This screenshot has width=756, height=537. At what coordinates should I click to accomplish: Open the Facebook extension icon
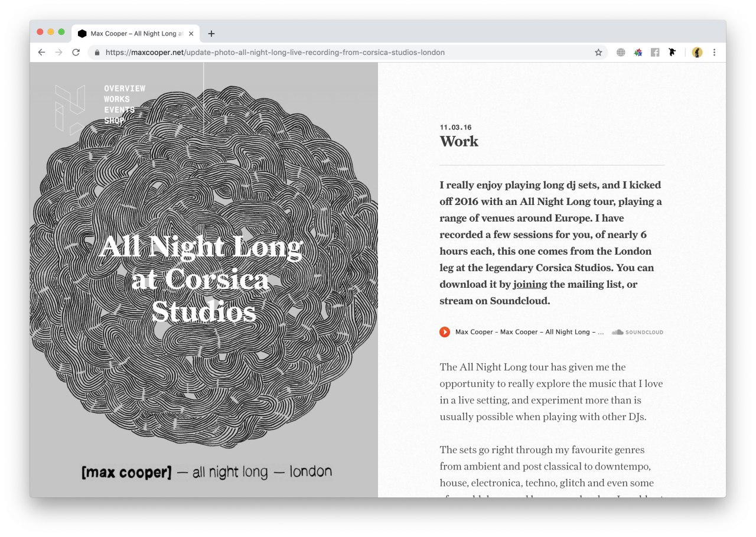[x=655, y=53]
